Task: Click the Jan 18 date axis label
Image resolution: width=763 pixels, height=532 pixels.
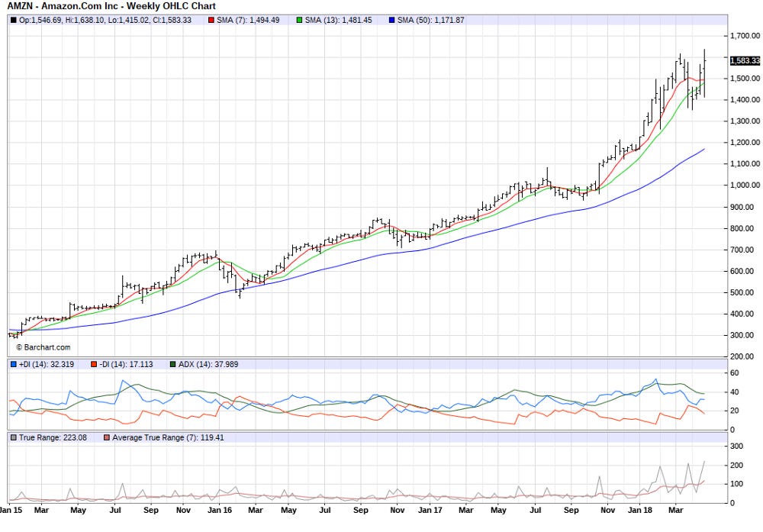Action: [x=639, y=509]
